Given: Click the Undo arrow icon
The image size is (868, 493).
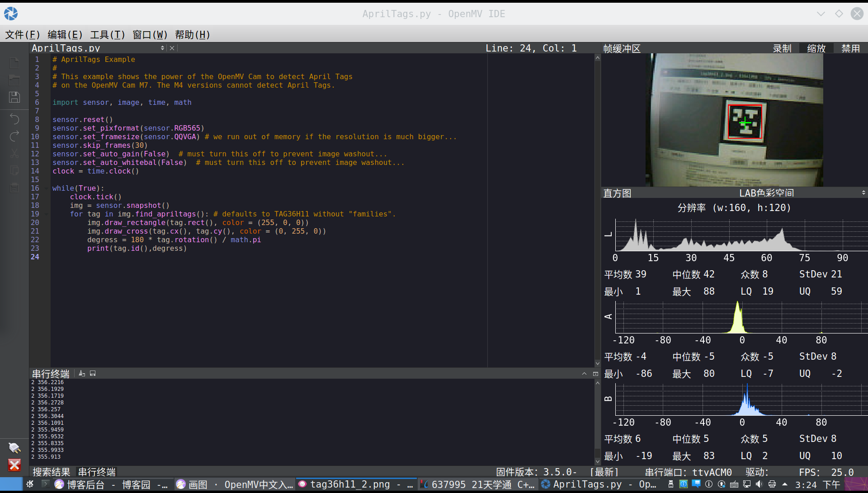Looking at the screenshot, I should 14,119.
